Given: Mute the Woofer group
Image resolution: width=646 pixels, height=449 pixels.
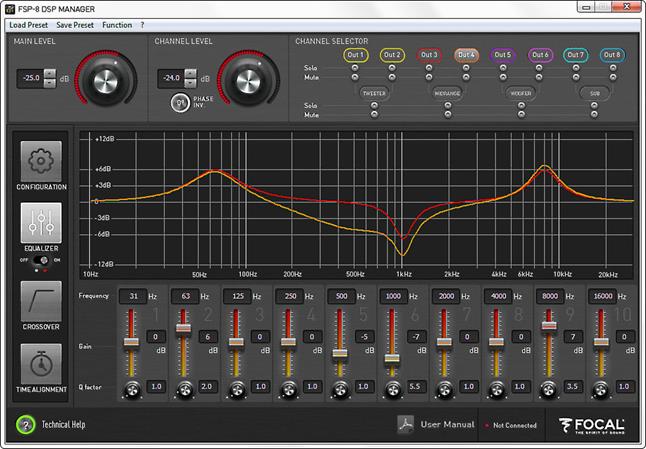Looking at the screenshot, I should point(522,115).
